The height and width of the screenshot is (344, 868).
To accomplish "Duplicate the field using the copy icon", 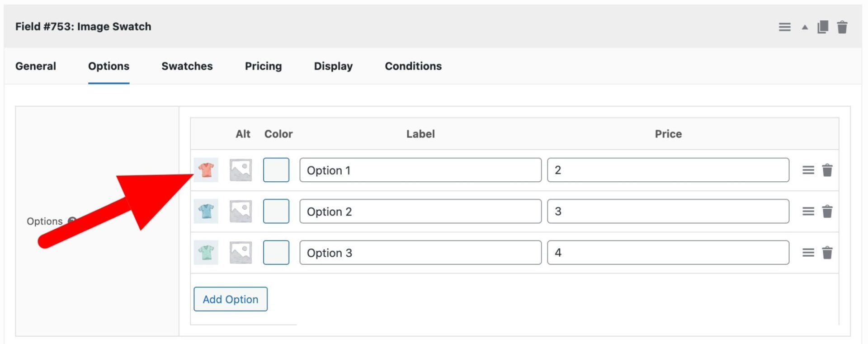I will tap(823, 27).
